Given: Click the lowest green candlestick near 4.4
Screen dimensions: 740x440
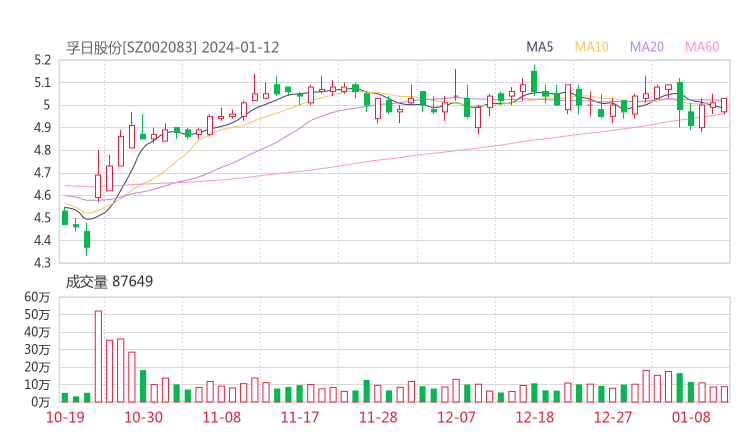Looking at the screenshot, I should click(x=87, y=239).
